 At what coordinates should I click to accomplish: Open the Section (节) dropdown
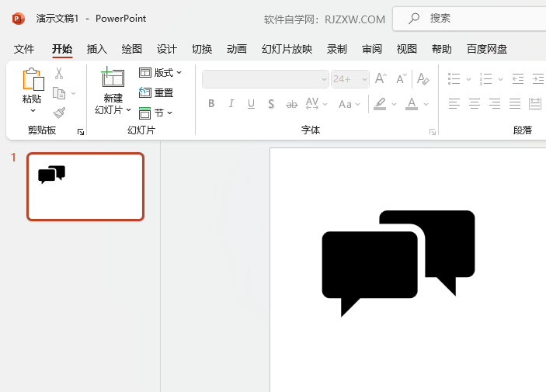(x=155, y=113)
